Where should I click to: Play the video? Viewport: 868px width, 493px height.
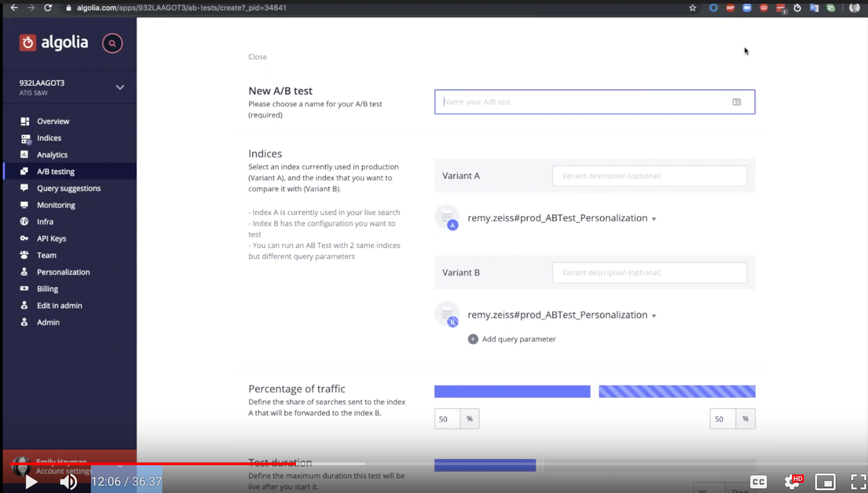click(31, 482)
